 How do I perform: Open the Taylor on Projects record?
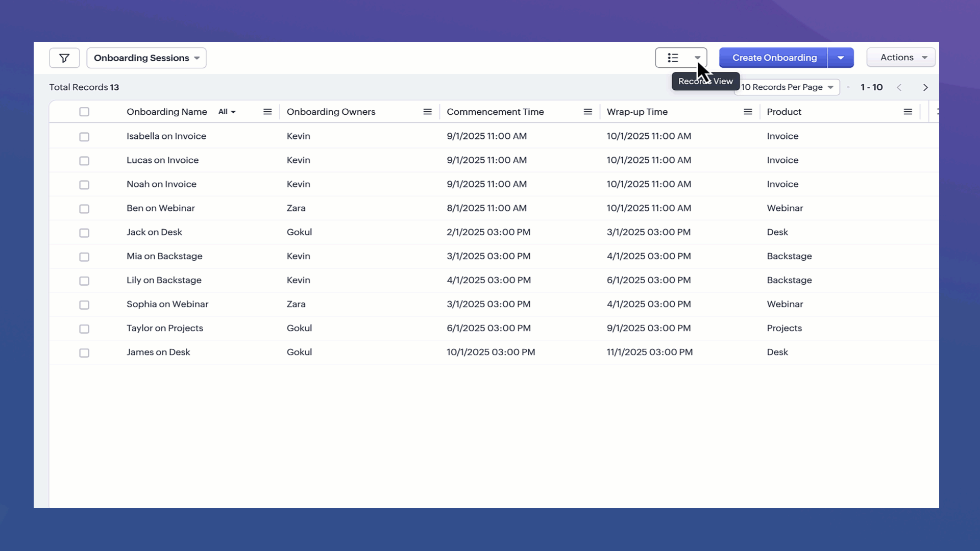pyautogui.click(x=164, y=328)
